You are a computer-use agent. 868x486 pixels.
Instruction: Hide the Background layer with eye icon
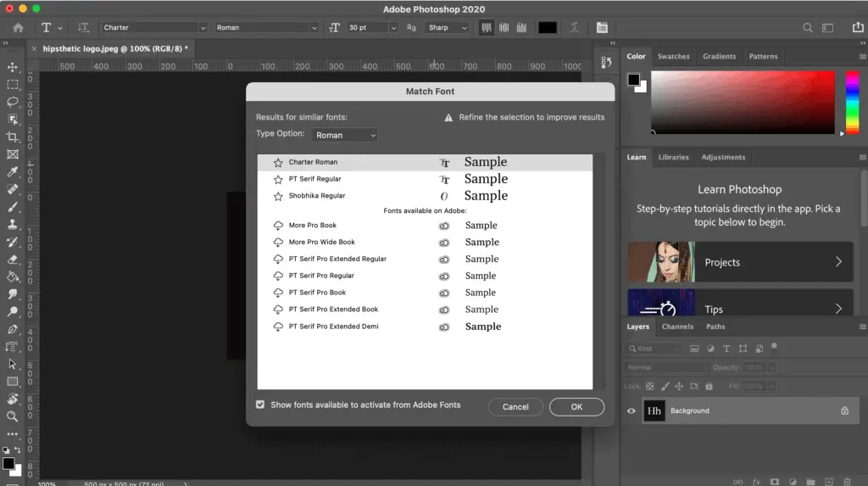tap(631, 411)
